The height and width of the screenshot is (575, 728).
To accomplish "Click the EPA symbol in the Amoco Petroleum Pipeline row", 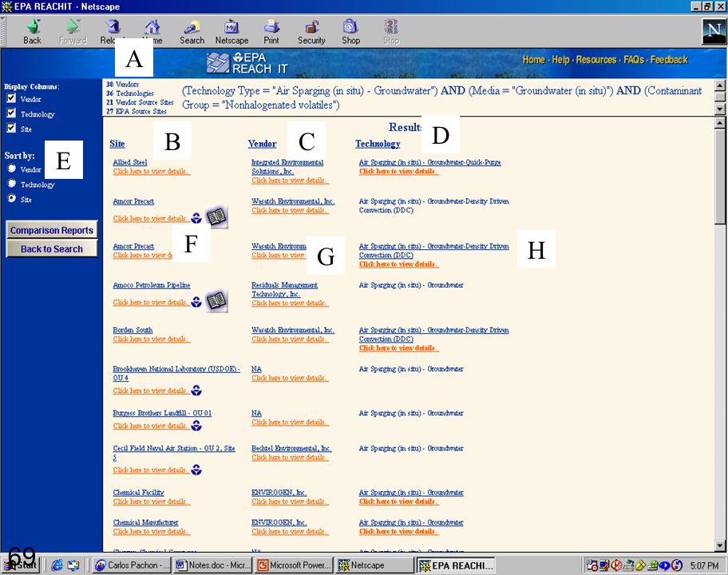I will (196, 302).
